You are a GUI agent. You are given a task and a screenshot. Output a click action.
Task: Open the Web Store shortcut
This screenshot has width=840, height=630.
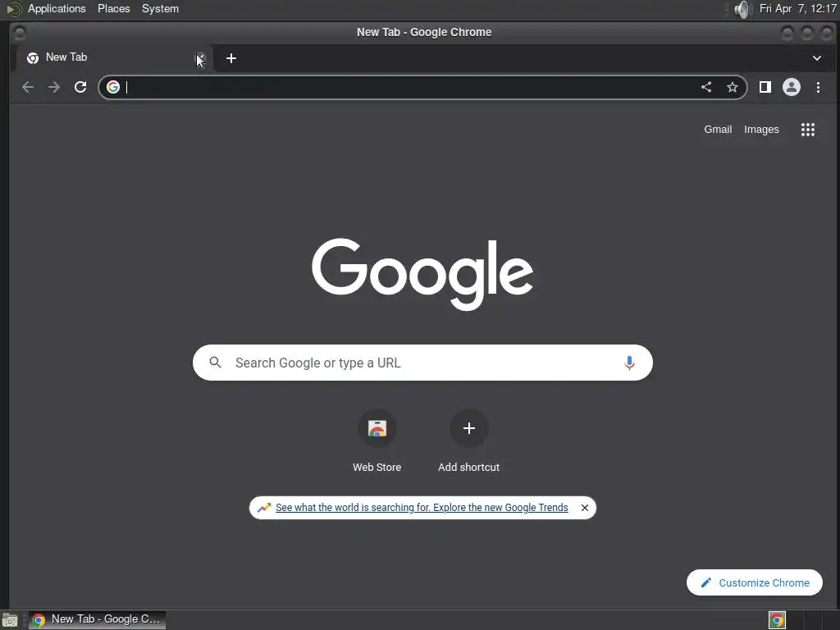point(377,441)
